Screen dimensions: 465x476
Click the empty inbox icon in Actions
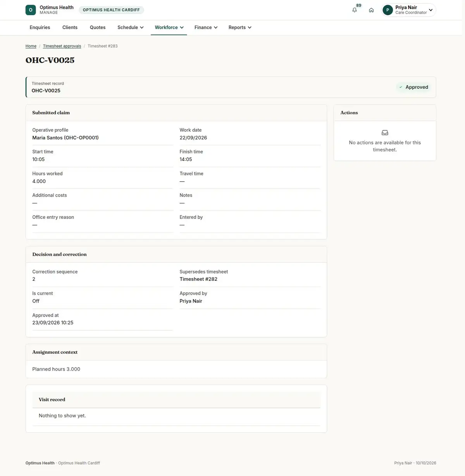pos(385,132)
